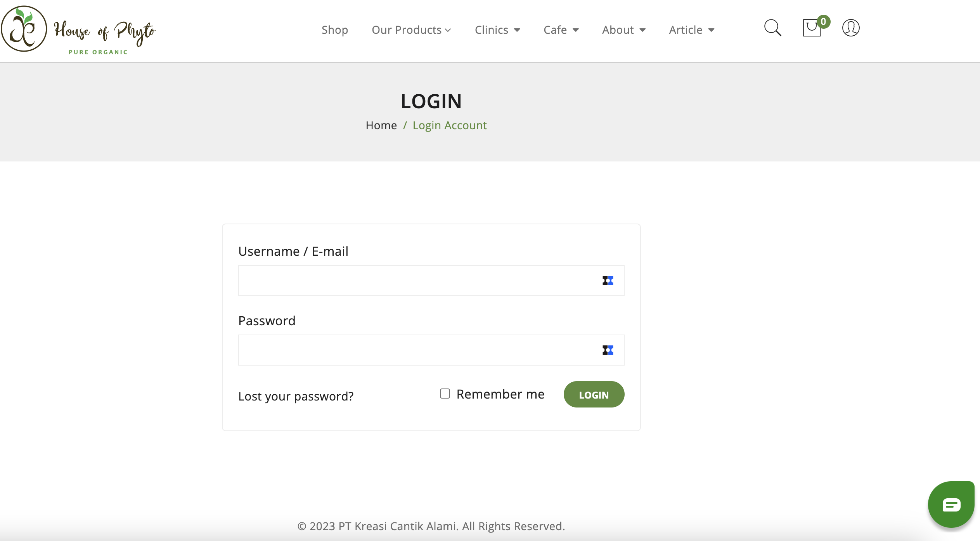Click the user account profile icon
The height and width of the screenshot is (541, 980).
tap(851, 28)
